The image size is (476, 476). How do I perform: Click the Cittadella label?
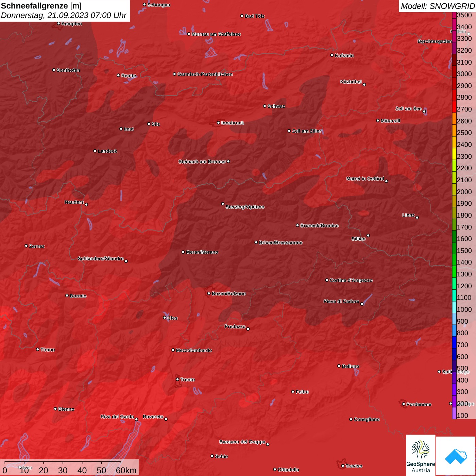point(288,470)
